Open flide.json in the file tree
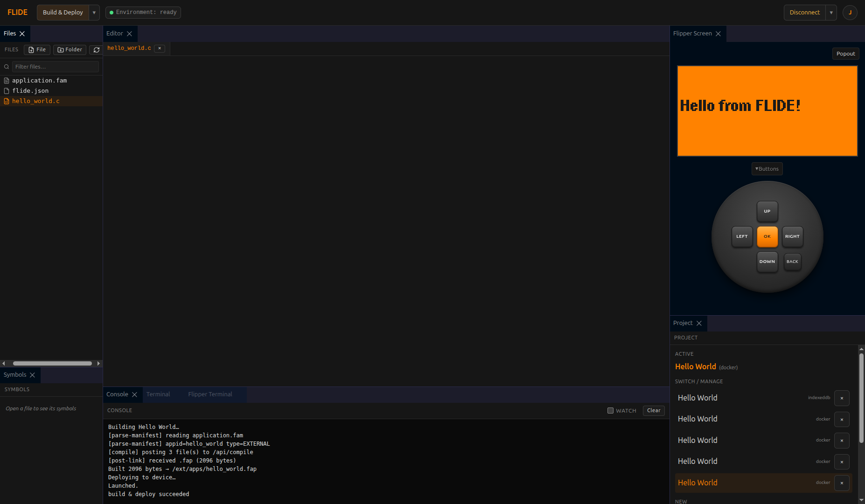The width and height of the screenshot is (865, 504). (51, 91)
